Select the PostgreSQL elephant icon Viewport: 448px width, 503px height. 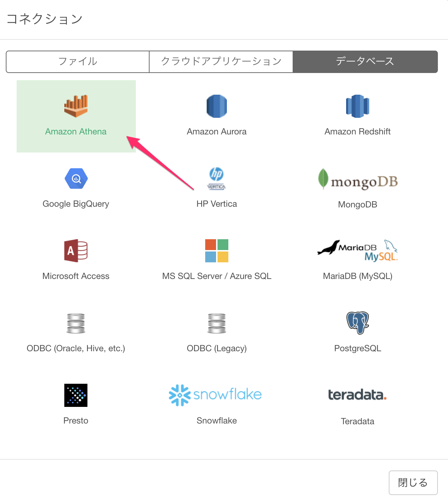pyautogui.click(x=358, y=323)
